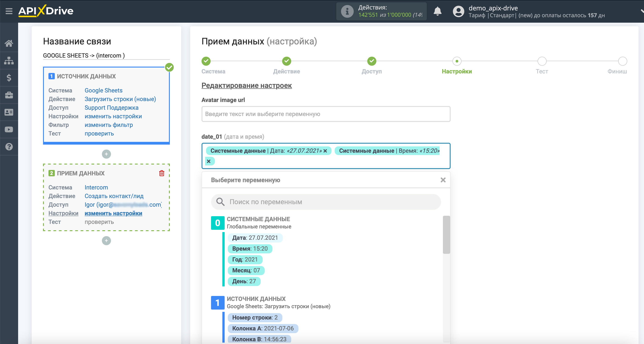The height and width of the screenshot is (344, 644).
Task: Select the Месяц: 07 variable
Action: (246, 270)
